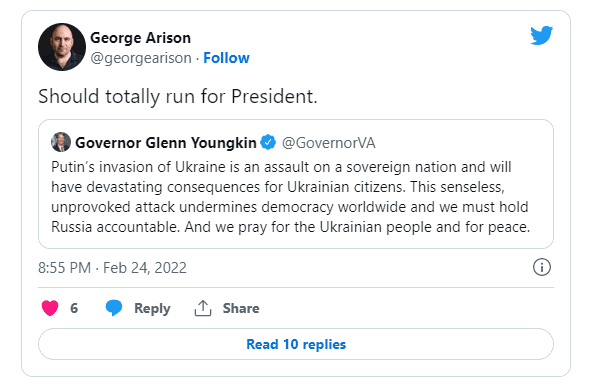Click the like count number 6

(x=74, y=308)
